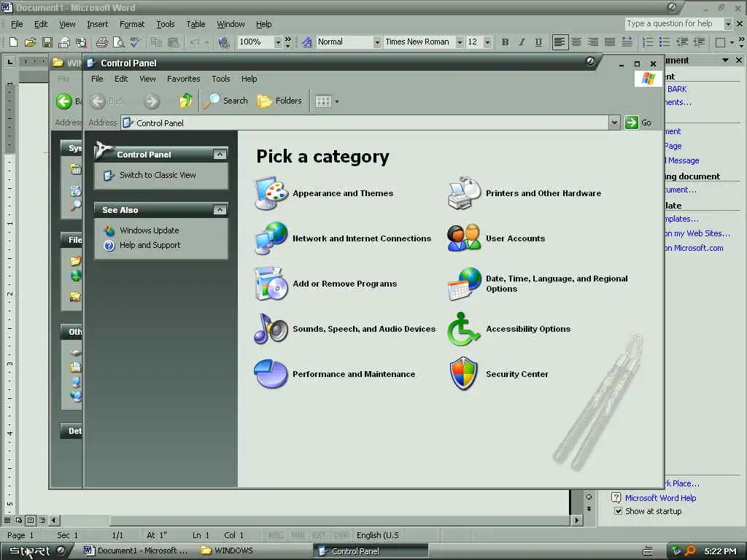The height and width of the screenshot is (560, 747).
Task: Toggle Bullets list in Word toolbar
Action: tap(665, 42)
